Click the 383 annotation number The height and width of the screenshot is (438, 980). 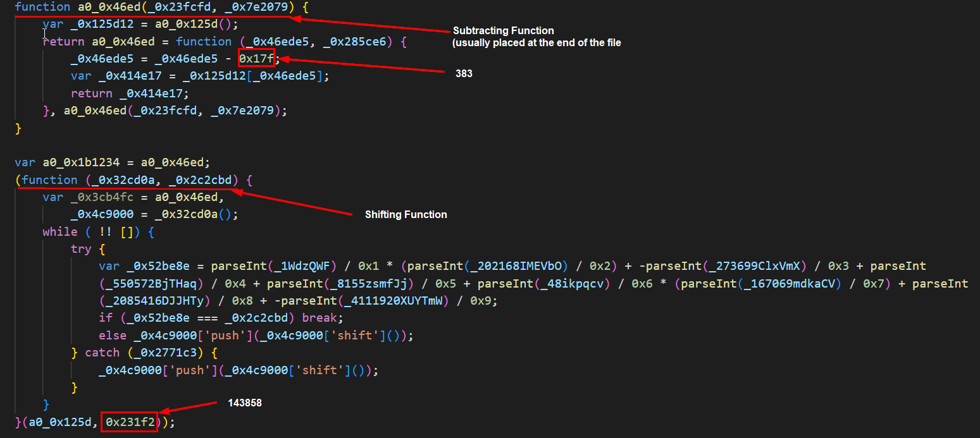[x=464, y=74]
